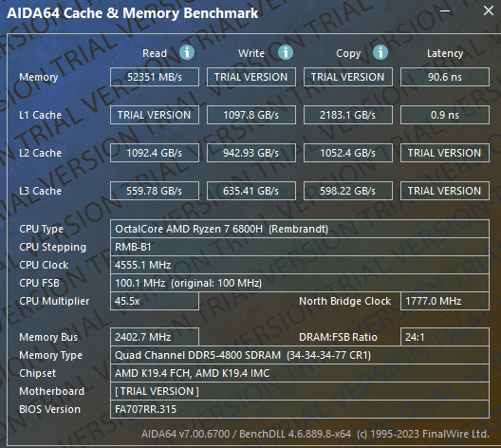This screenshot has height=448, width=501.
Task: Select L2 Cache Copy 1052.4 GB/s
Action: (x=348, y=153)
